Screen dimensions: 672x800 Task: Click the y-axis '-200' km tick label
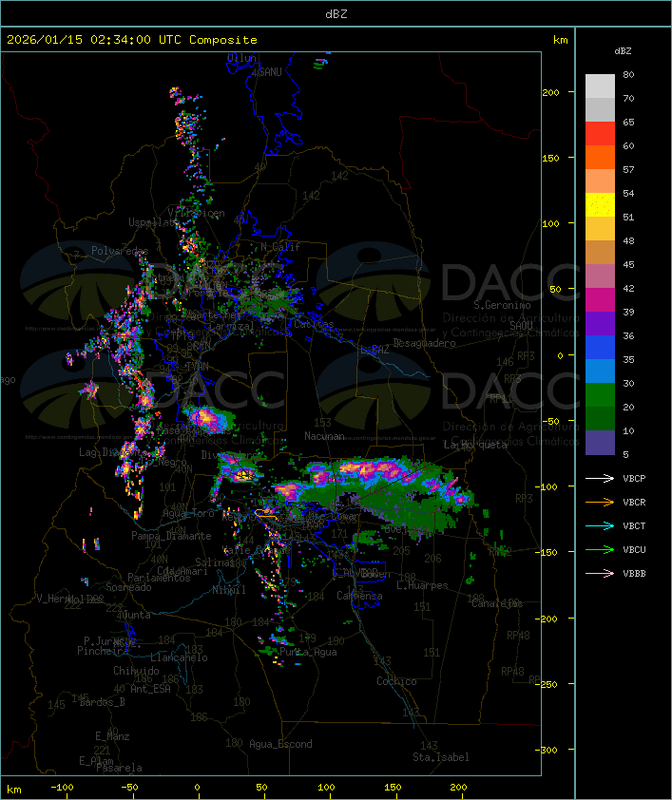click(x=547, y=619)
